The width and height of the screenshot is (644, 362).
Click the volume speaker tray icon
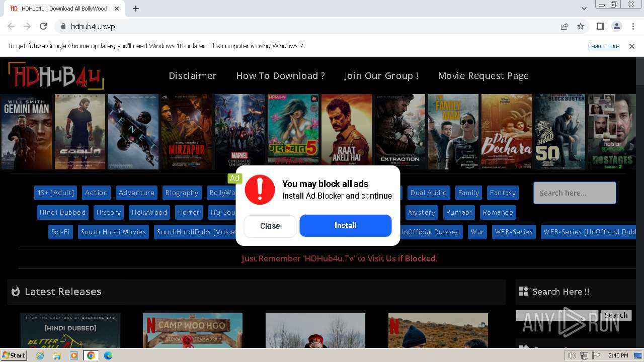coord(572,355)
